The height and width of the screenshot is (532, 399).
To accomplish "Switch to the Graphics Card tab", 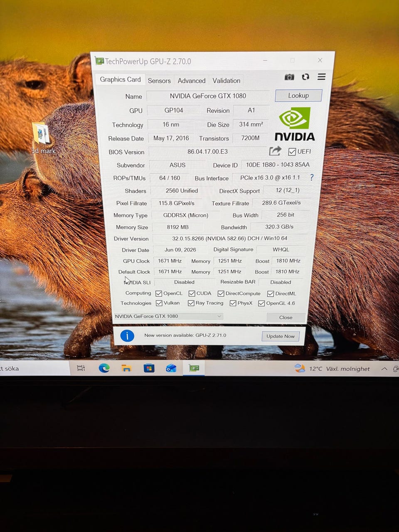I will tap(121, 79).
